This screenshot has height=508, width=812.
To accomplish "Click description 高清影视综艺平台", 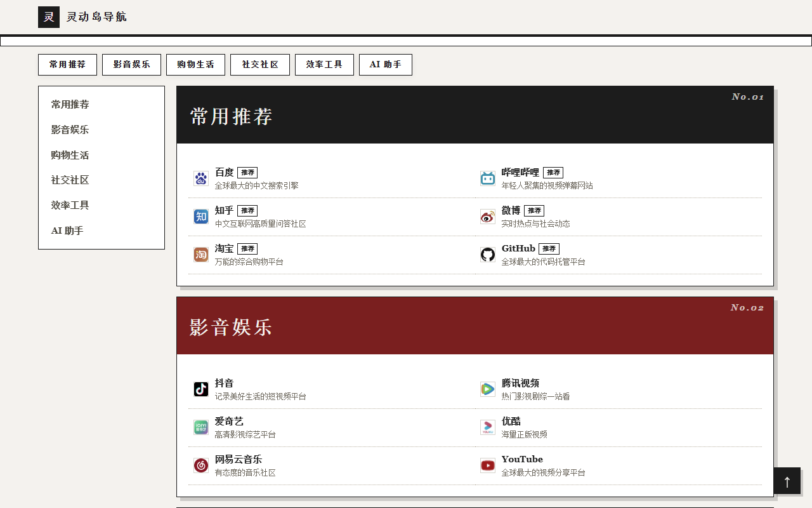I will [x=246, y=434].
